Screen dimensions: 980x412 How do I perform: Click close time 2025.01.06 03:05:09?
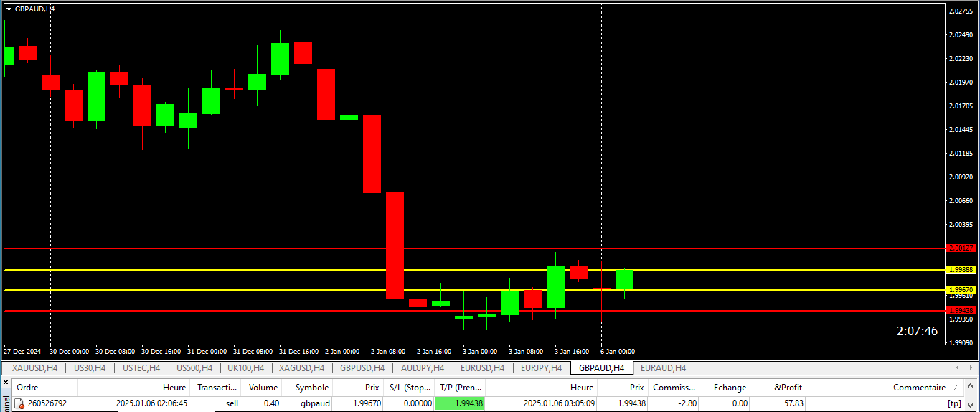click(x=560, y=403)
